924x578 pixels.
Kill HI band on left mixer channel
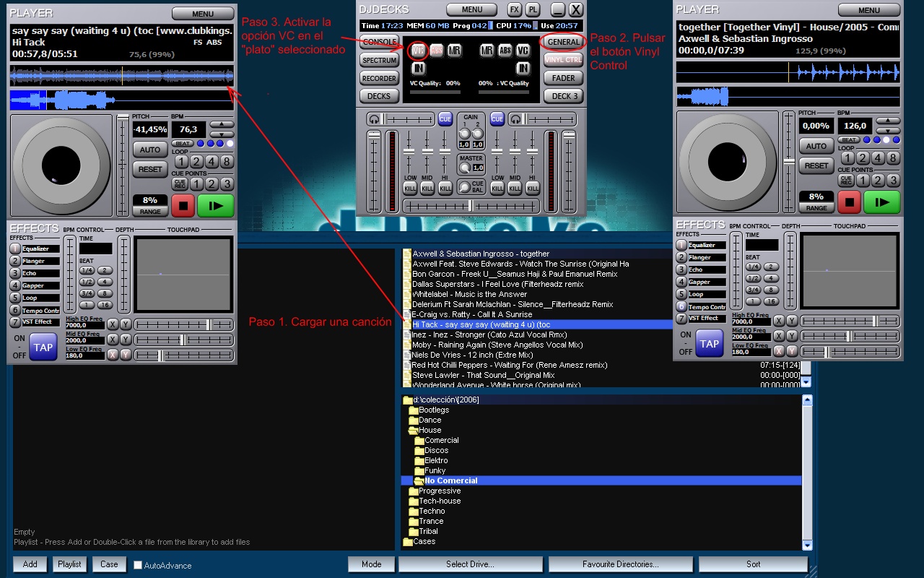(x=445, y=188)
